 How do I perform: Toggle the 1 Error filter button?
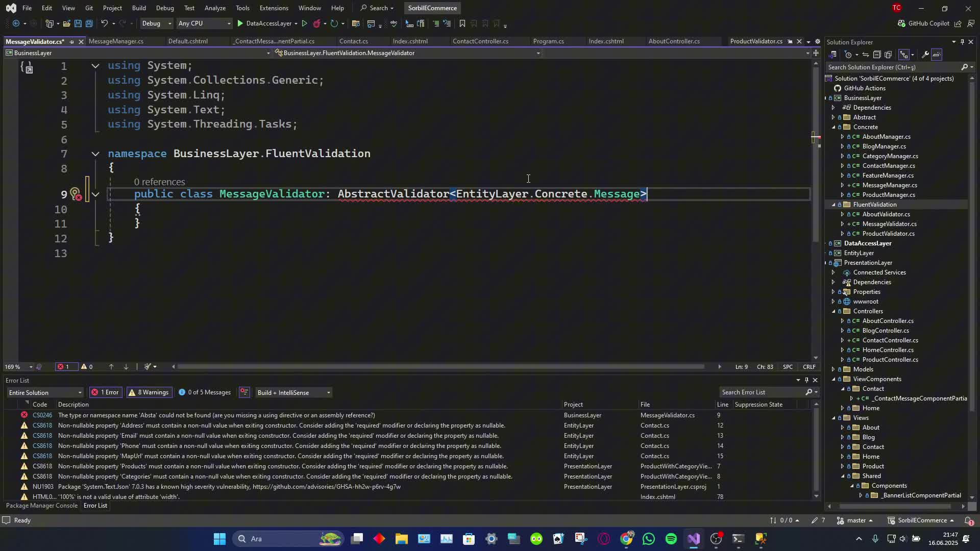click(x=106, y=392)
